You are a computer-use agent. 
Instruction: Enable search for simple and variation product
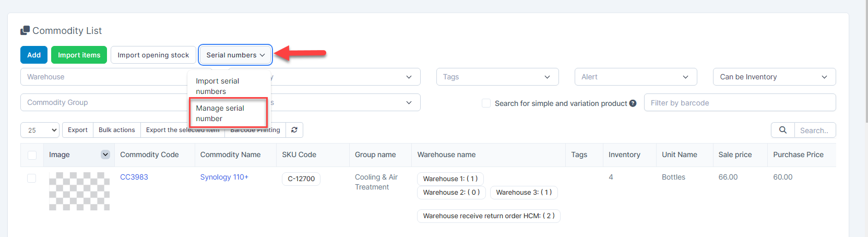[x=486, y=103]
